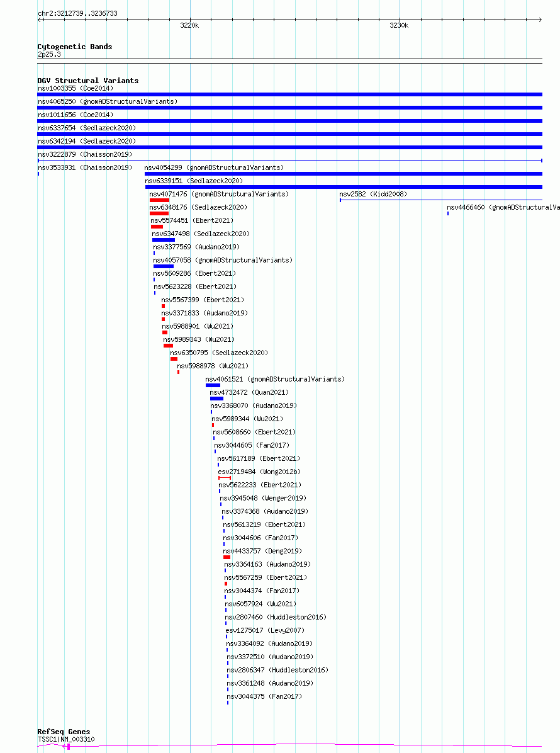
Task: Click nsv3044374 (Fan2017) label
Action: click(262, 591)
